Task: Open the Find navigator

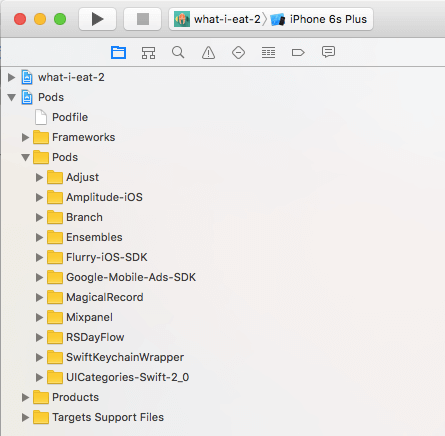Action: 178,52
